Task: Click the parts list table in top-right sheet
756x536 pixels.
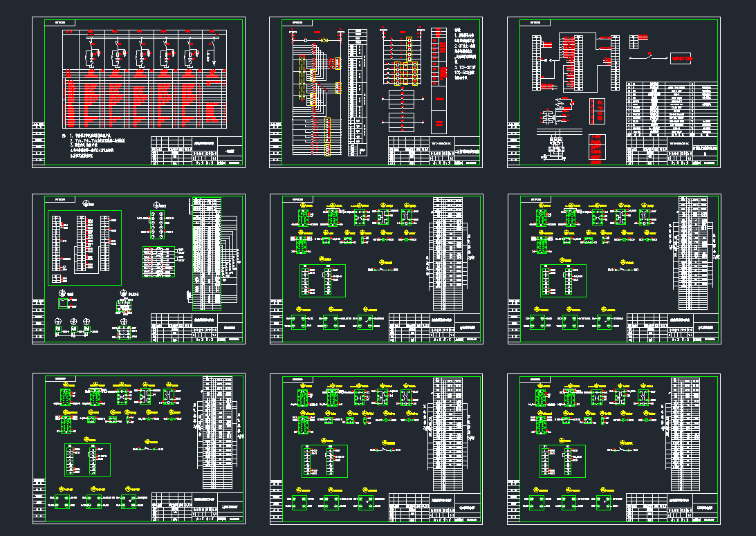Action: [672, 108]
